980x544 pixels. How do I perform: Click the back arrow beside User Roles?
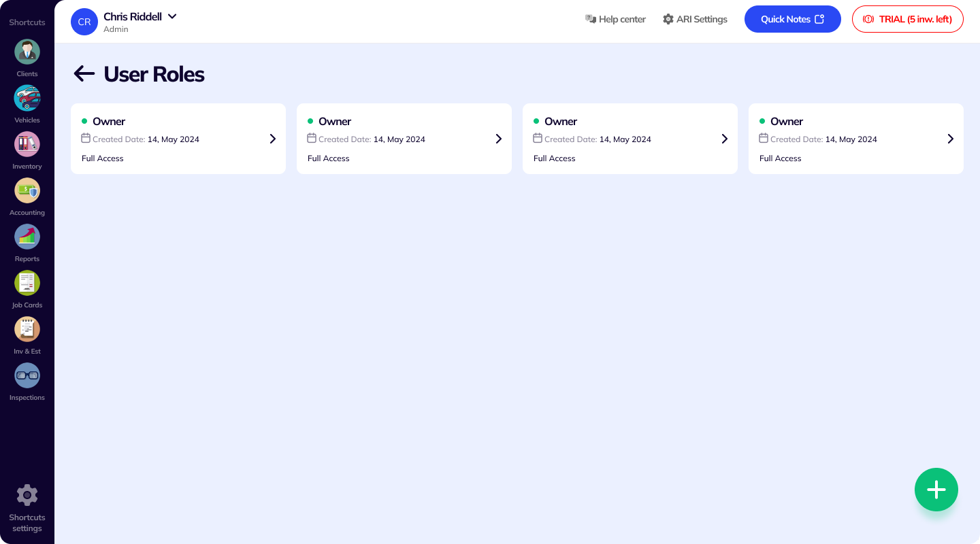[84, 74]
